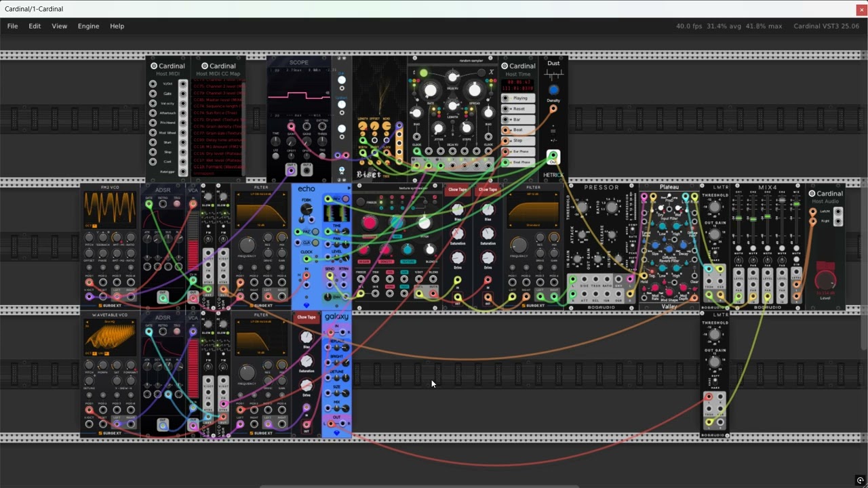
Task: Click the Beat output row on Host Time
Action: click(x=518, y=130)
